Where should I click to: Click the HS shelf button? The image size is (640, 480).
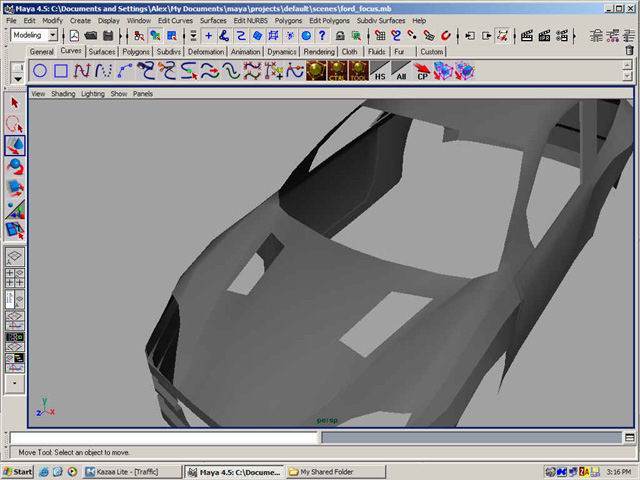(x=380, y=72)
